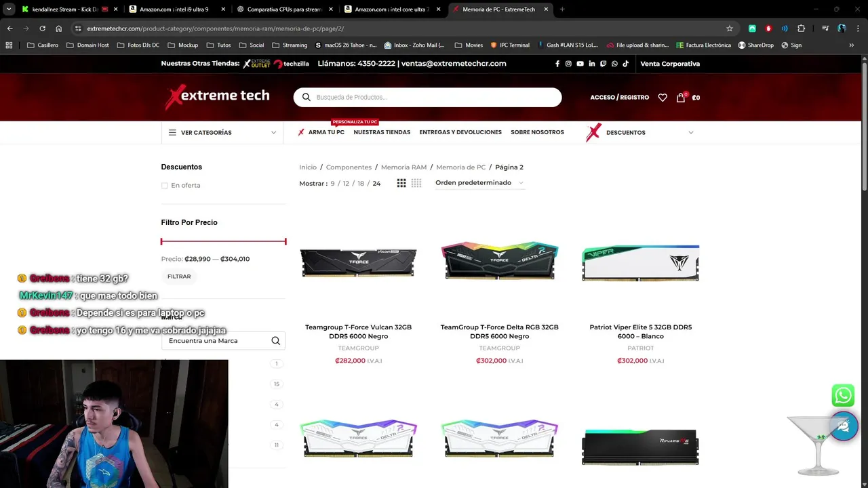
Task: Bookmark this page with the star icon
Action: tap(730, 28)
